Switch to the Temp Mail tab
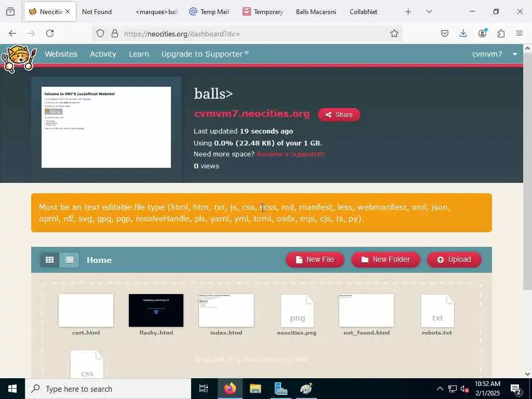Image resolution: width=532 pixels, height=399 pixels. [x=209, y=12]
